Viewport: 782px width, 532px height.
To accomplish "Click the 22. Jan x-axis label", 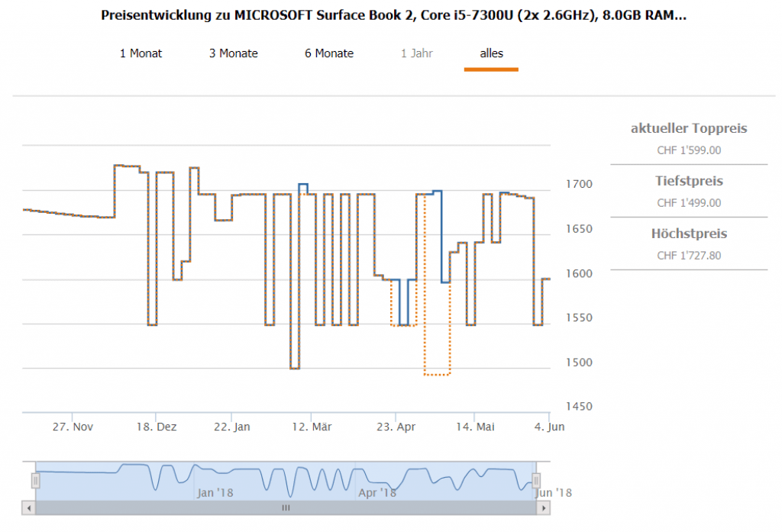I will 232,427.
